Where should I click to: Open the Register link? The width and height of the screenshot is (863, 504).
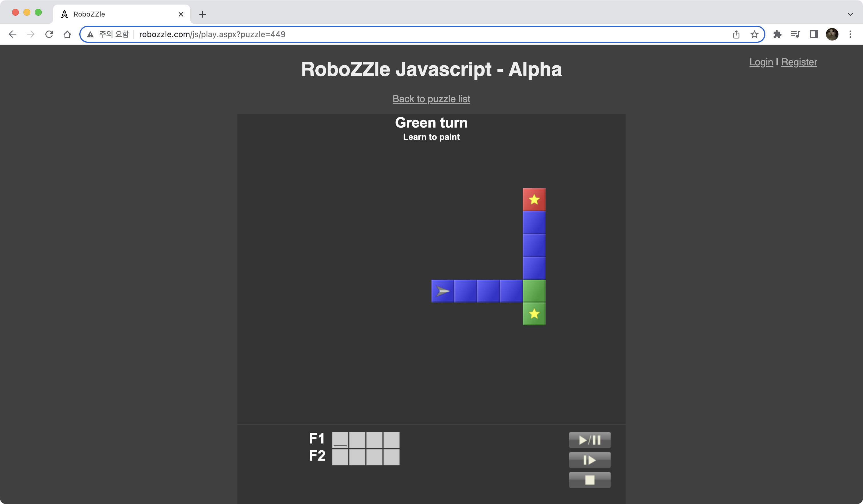point(799,62)
